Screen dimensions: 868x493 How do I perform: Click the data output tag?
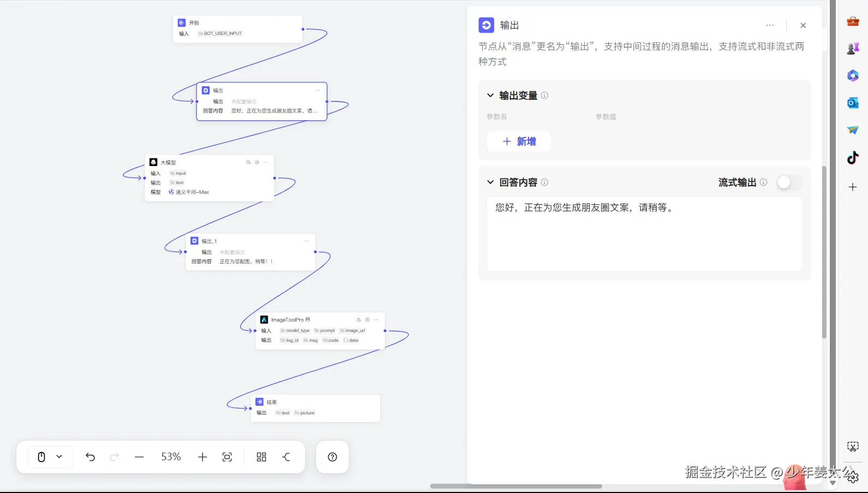point(351,341)
